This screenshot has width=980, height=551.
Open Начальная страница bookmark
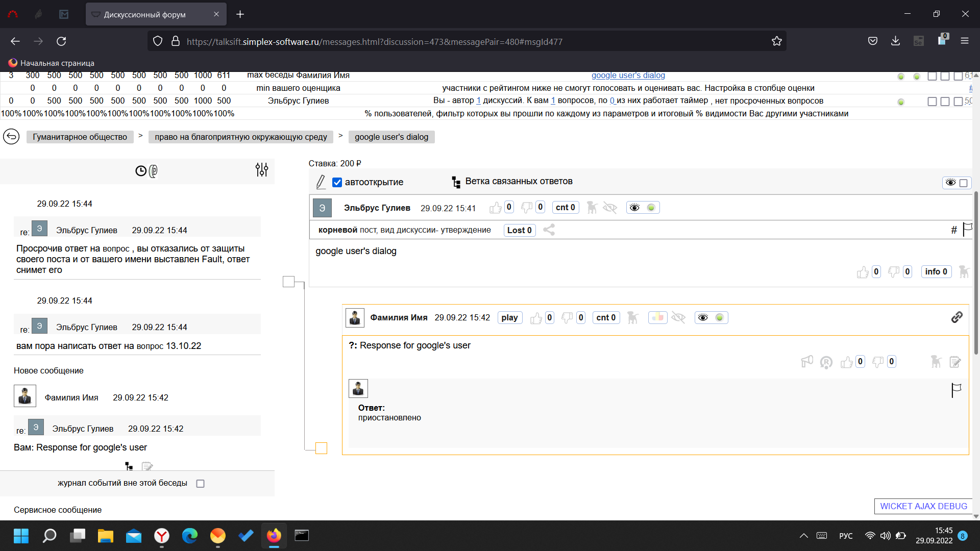(x=52, y=63)
